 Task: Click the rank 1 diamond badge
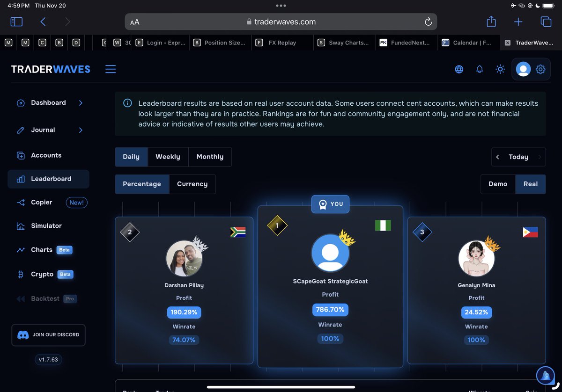[x=277, y=225]
